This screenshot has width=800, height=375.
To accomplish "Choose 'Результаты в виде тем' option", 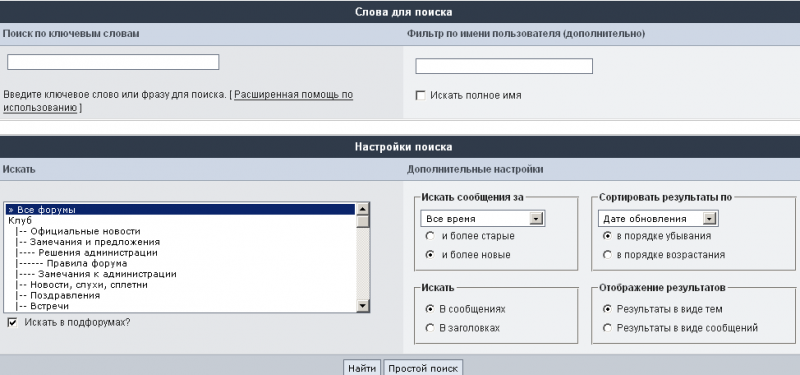I will point(607,309).
